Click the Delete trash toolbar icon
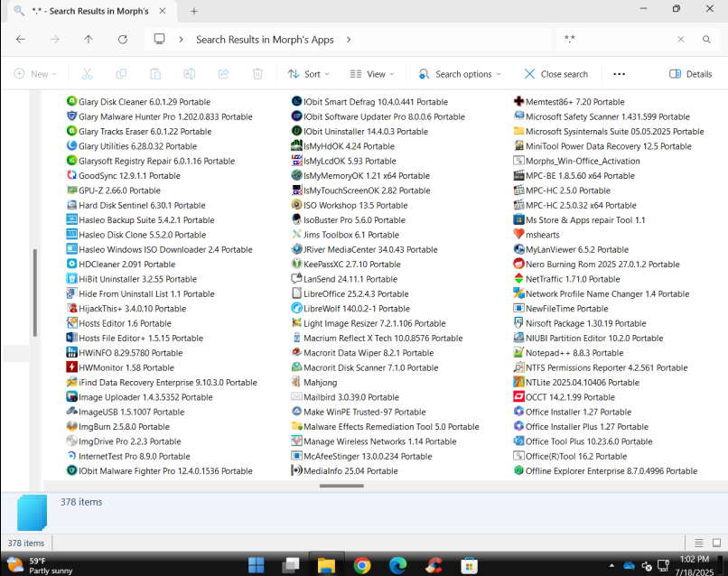 click(x=257, y=74)
